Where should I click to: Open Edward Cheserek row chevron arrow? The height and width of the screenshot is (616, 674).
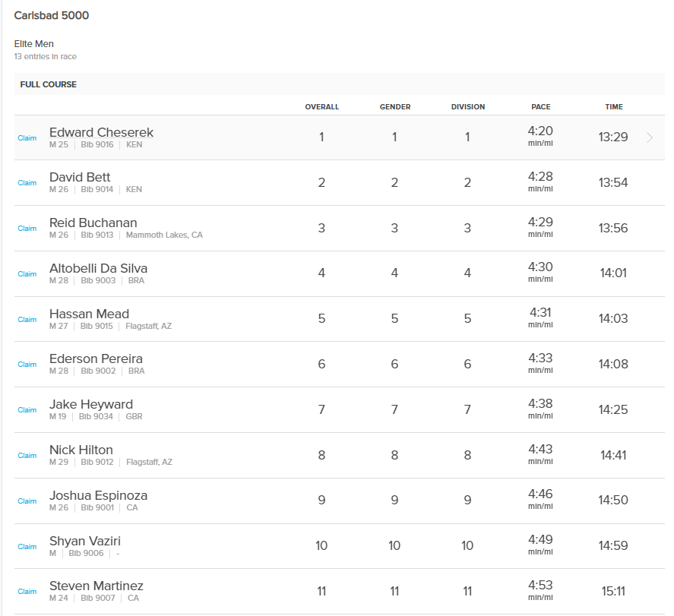click(x=650, y=137)
